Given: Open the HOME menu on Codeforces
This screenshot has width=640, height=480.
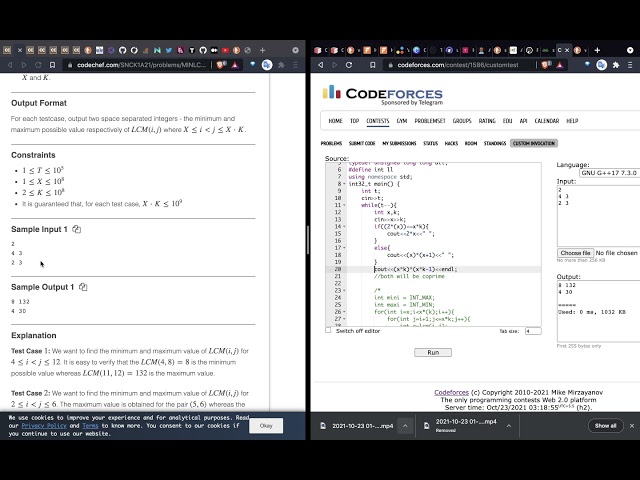Looking at the screenshot, I should coord(336,121).
